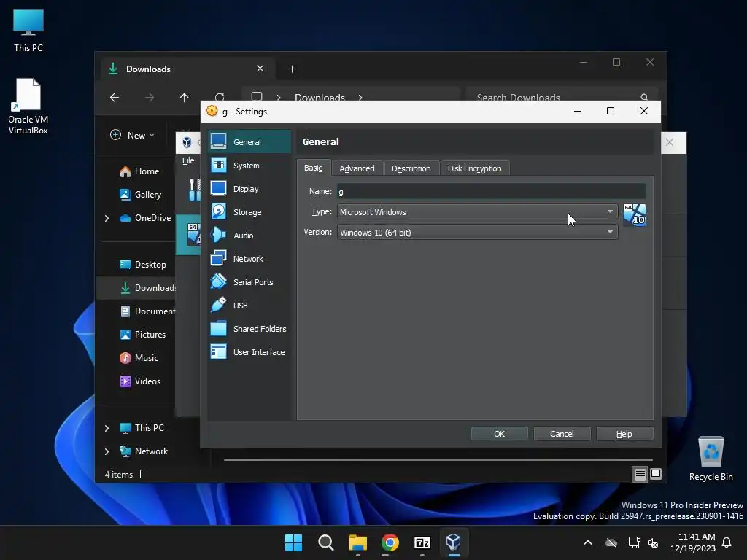747x560 pixels.
Task: Refresh the Downloads folder view
Action: (x=219, y=97)
